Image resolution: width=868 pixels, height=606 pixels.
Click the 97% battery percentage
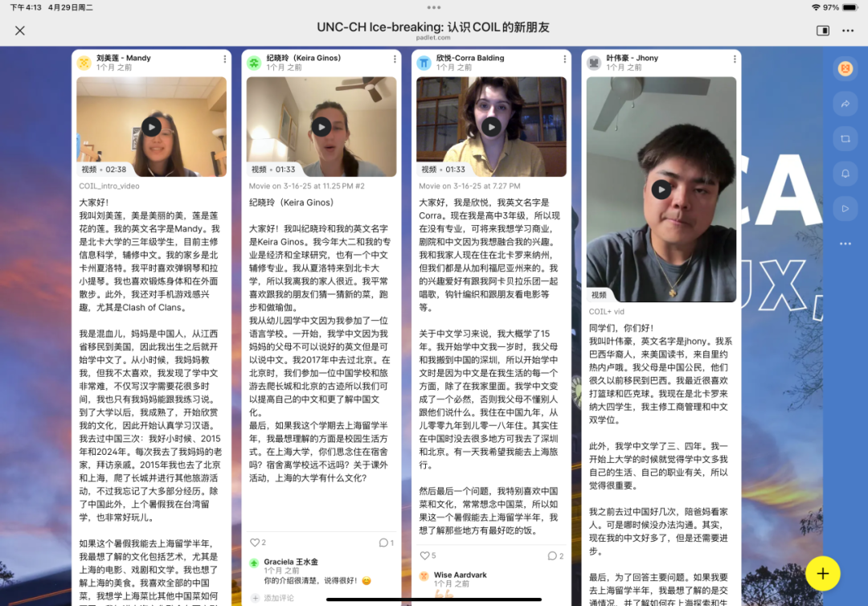(831, 7)
